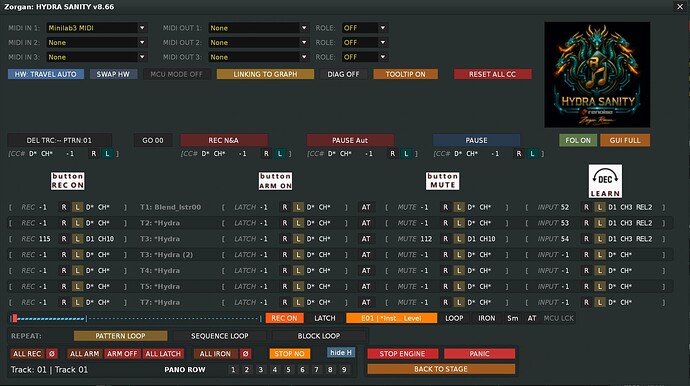The width and height of the screenshot is (690, 386).
Task: Click the L button under blue PAUSE
Action: pos(532,154)
